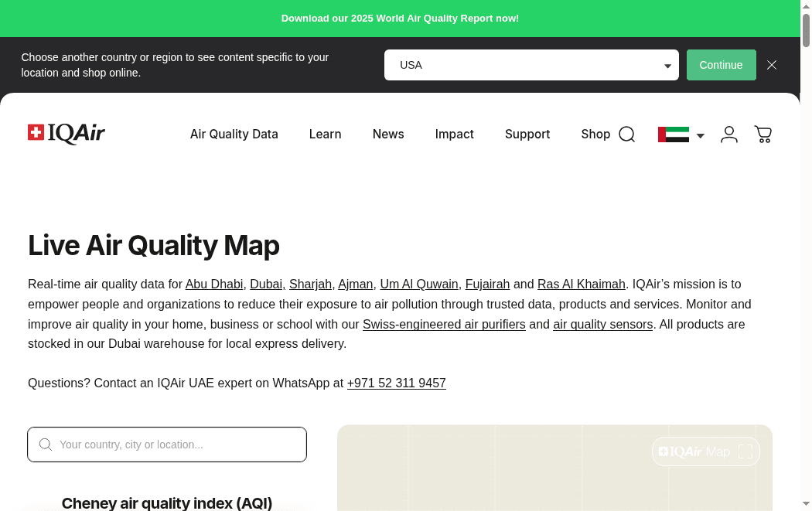812x511 pixels.
Task: Follow the Abu Dhabi link
Action: (214, 284)
